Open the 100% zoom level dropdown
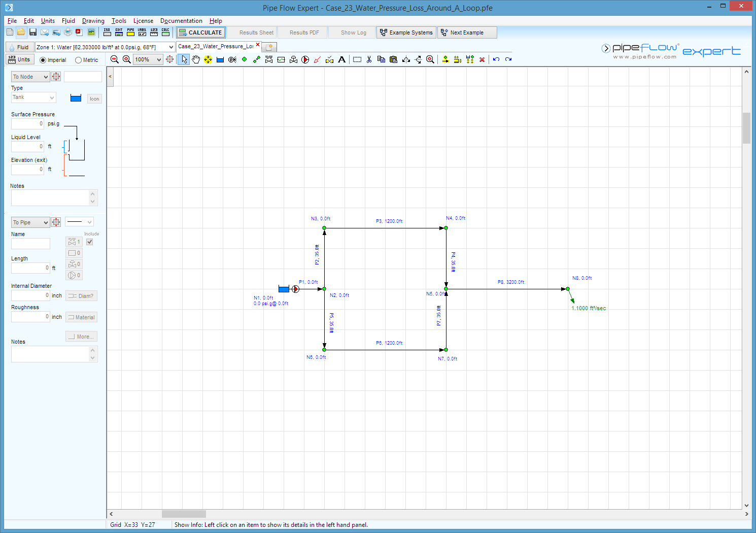Screen dimensions: 756x533 point(159,59)
